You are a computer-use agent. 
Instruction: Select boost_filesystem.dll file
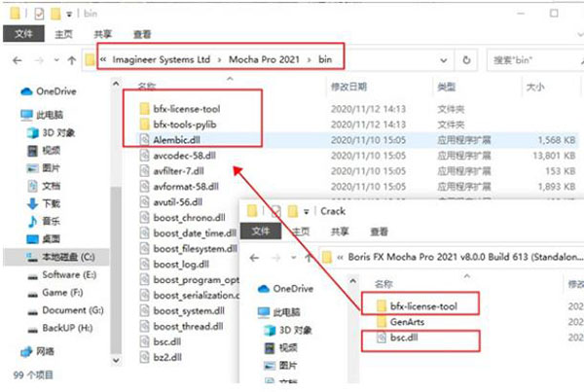(x=189, y=249)
